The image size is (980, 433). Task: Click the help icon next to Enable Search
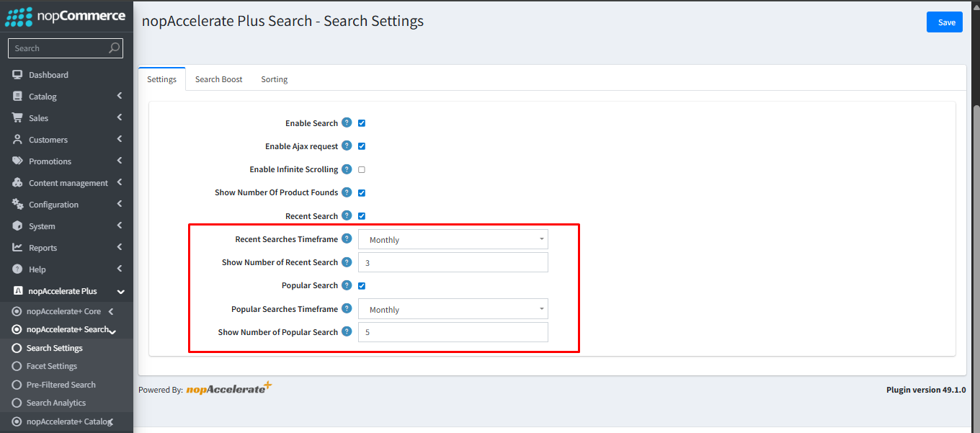347,122
